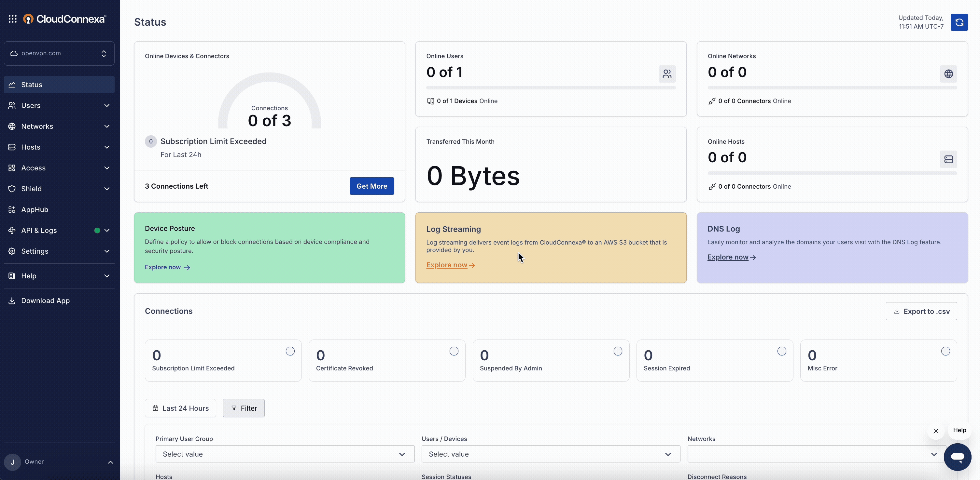Click the refresh status icon button
980x480 pixels.
[x=959, y=22]
